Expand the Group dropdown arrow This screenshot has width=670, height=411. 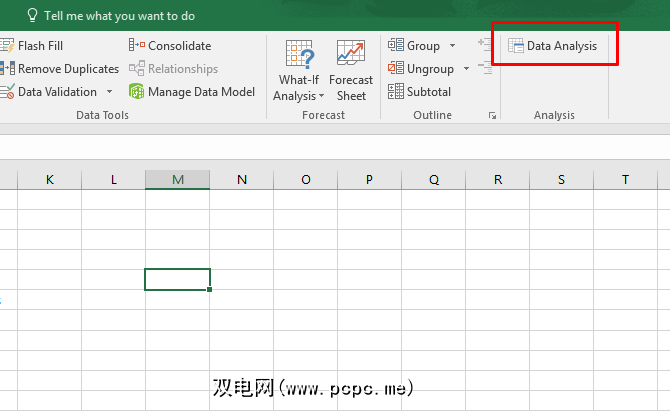(452, 46)
